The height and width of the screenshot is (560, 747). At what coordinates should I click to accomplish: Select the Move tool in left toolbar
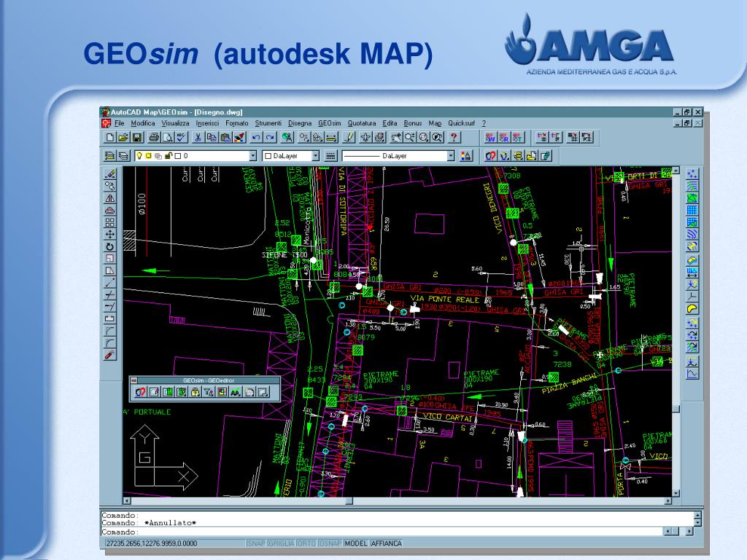click(110, 234)
